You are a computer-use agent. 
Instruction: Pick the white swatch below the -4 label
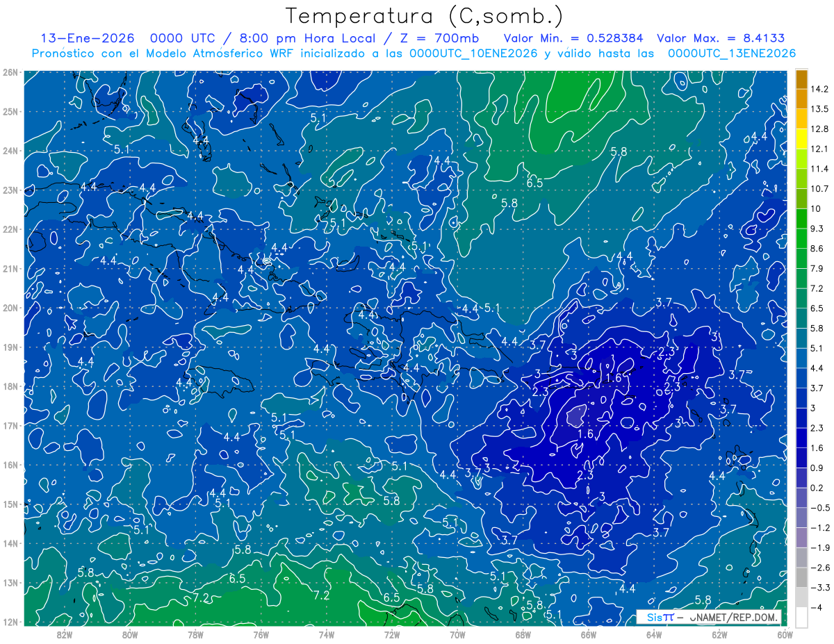801,617
